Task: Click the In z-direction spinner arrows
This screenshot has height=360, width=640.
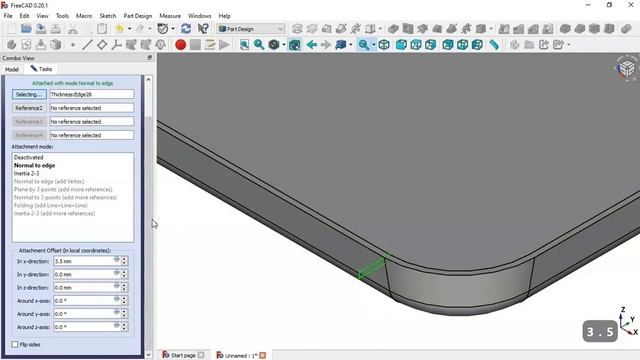Action: [124, 287]
